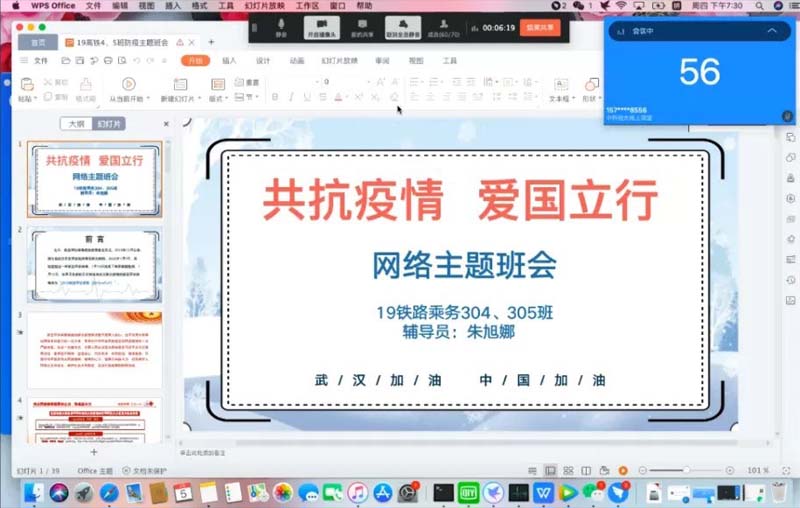Click the Paste clipboard icon

[x=25, y=87]
